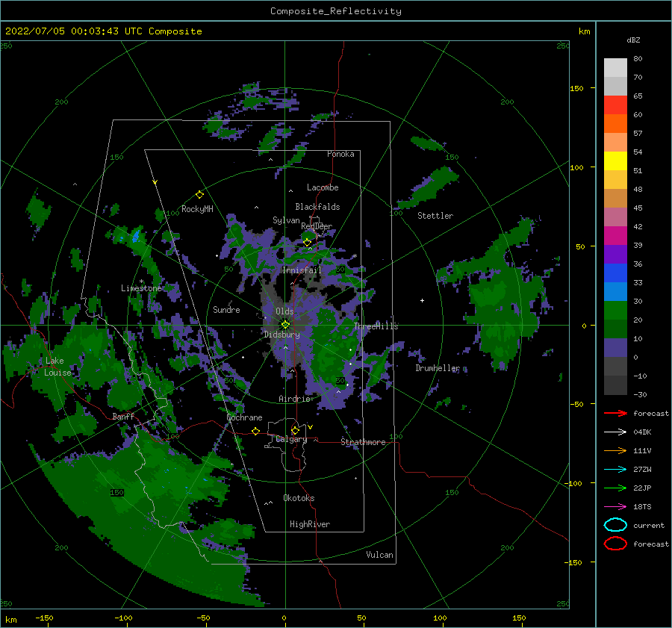The height and width of the screenshot is (628, 672).
Task: Click the yellow radar-site diamond at map center
Action: (285, 325)
